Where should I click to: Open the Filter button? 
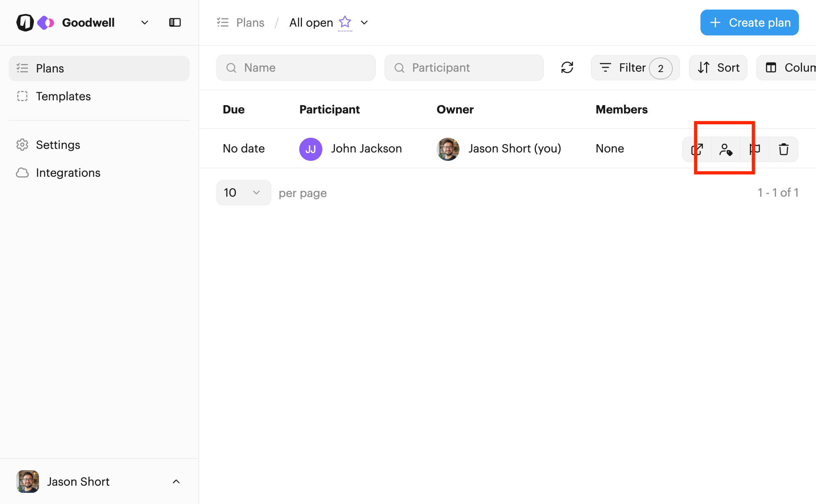click(635, 68)
